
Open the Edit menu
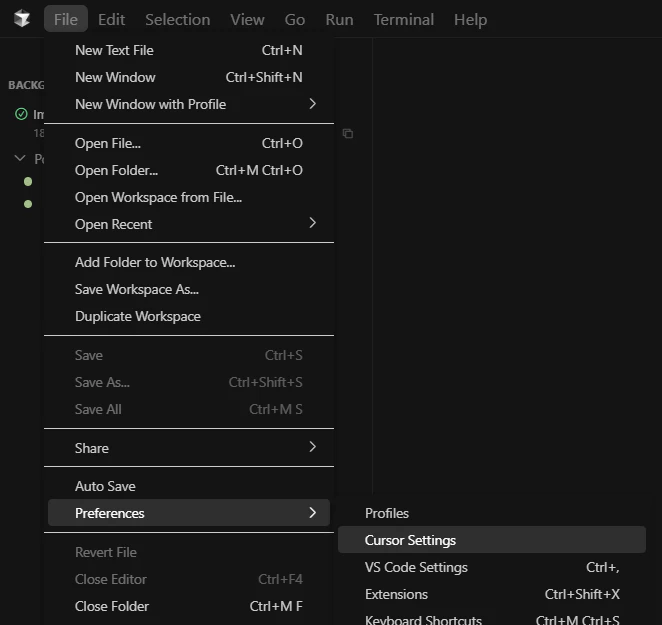(x=111, y=19)
